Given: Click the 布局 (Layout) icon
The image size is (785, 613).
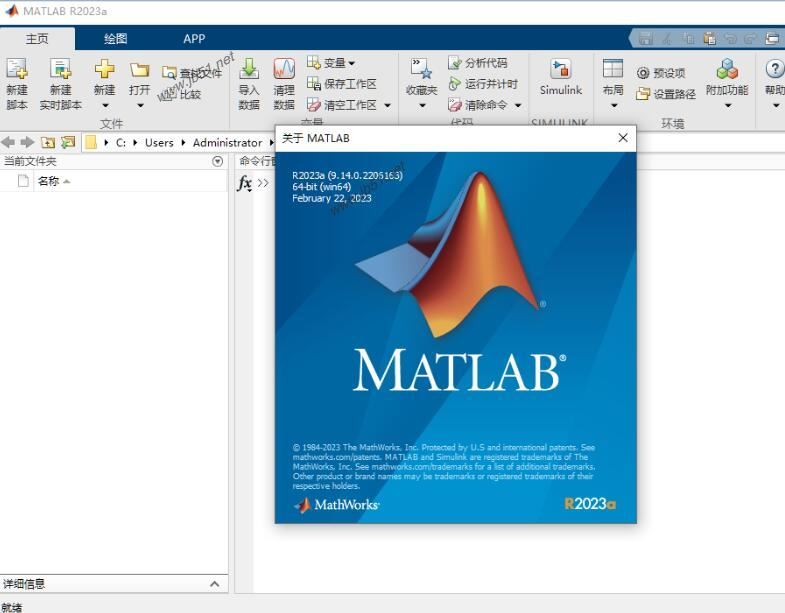Looking at the screenshot, I should coord(613,70).
